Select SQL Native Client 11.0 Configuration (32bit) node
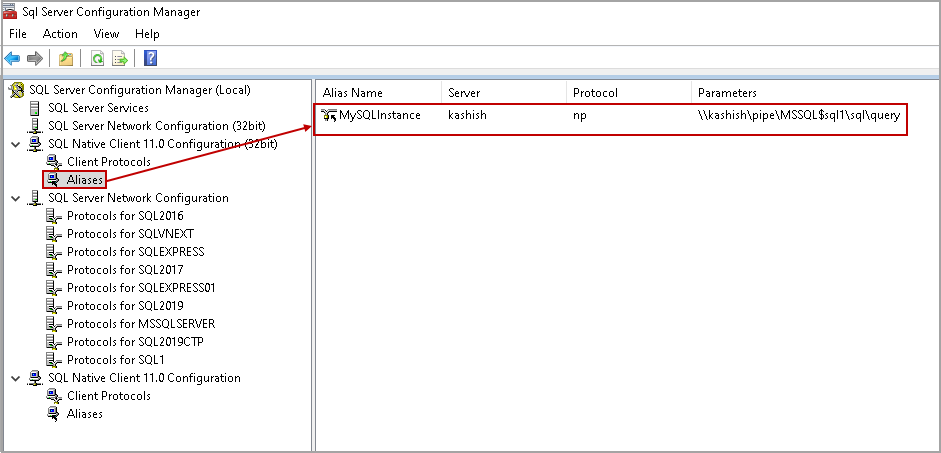 point(163,144)
